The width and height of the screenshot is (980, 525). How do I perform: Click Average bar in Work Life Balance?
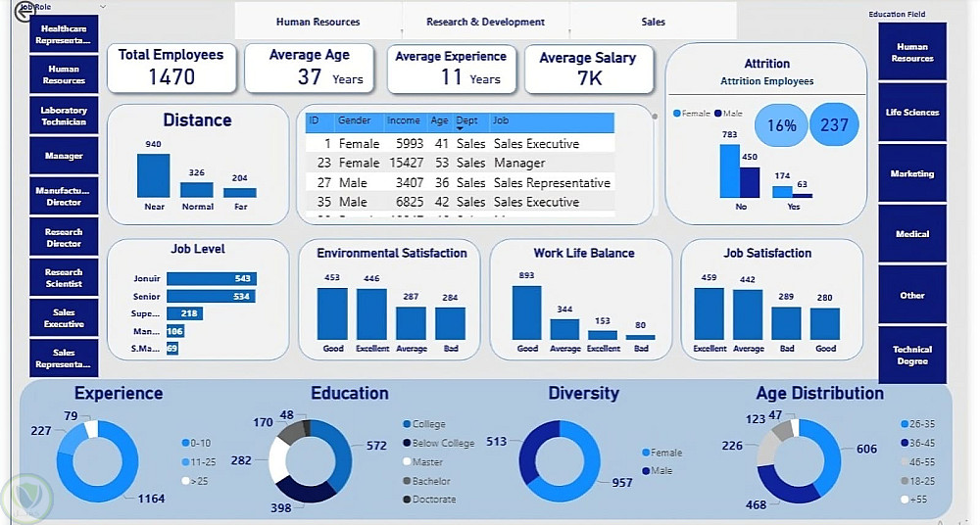click(565, 330)
